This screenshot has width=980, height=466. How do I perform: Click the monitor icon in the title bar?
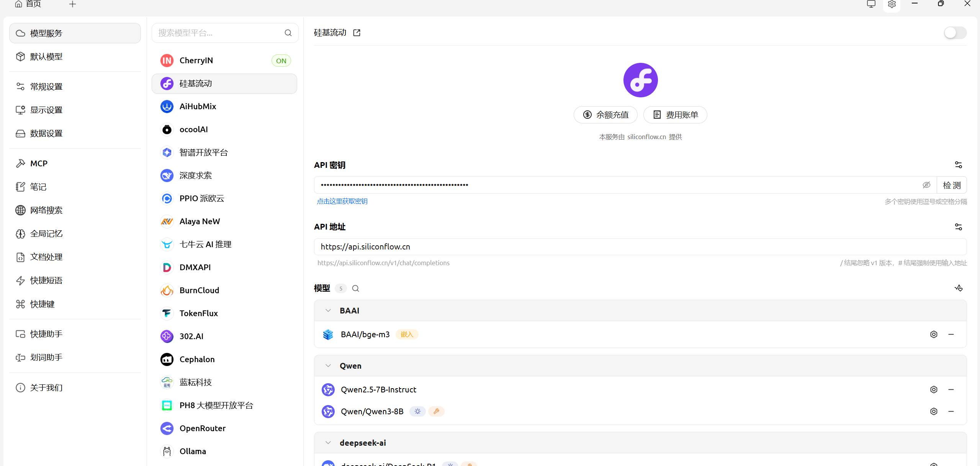(x=871, y=4)
